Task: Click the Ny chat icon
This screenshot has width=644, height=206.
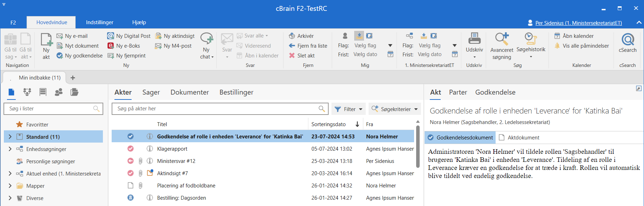Action: (206, 40)
